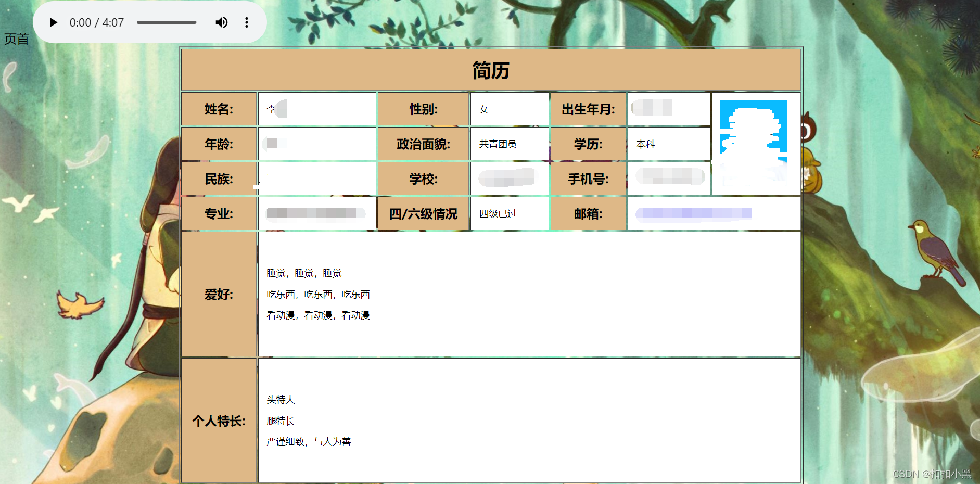The image size is (980, 484).
Task: Click the 四级已过 value cell
Action: tap(510, 213)
